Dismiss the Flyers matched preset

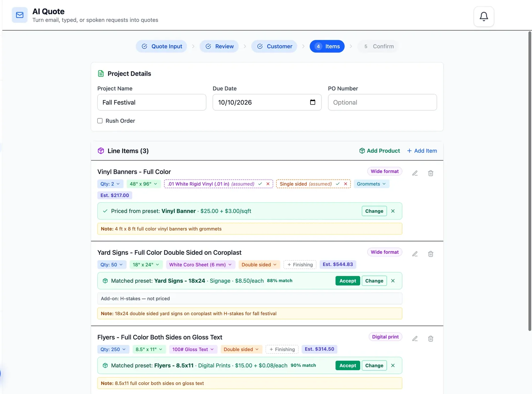pyautogui.click(x=393, y=366)
